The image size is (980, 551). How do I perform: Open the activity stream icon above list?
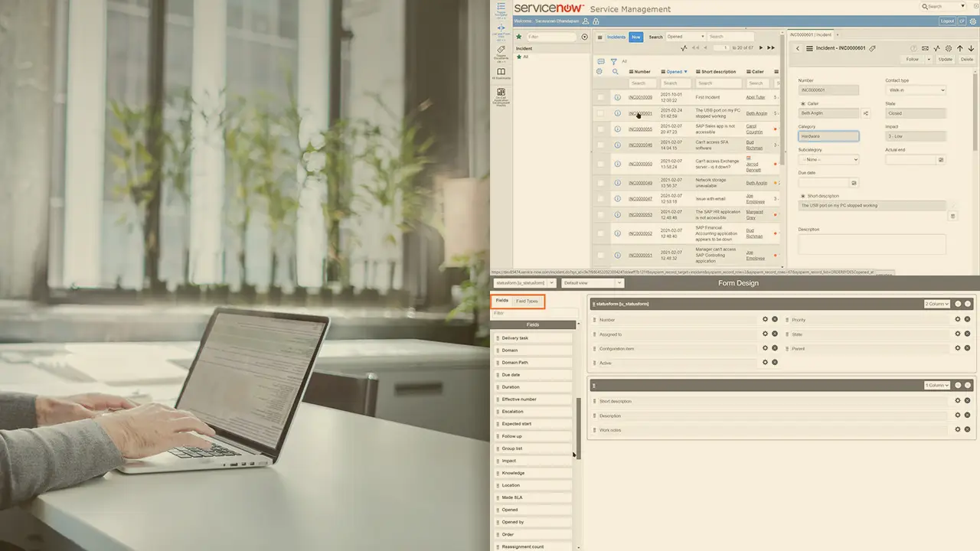684,48
